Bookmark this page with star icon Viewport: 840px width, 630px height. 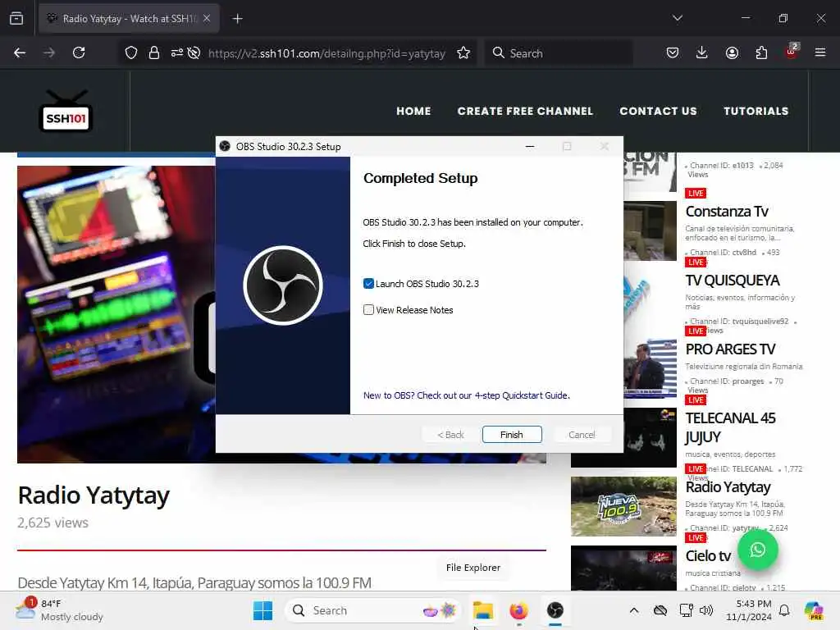click(463, 52)
